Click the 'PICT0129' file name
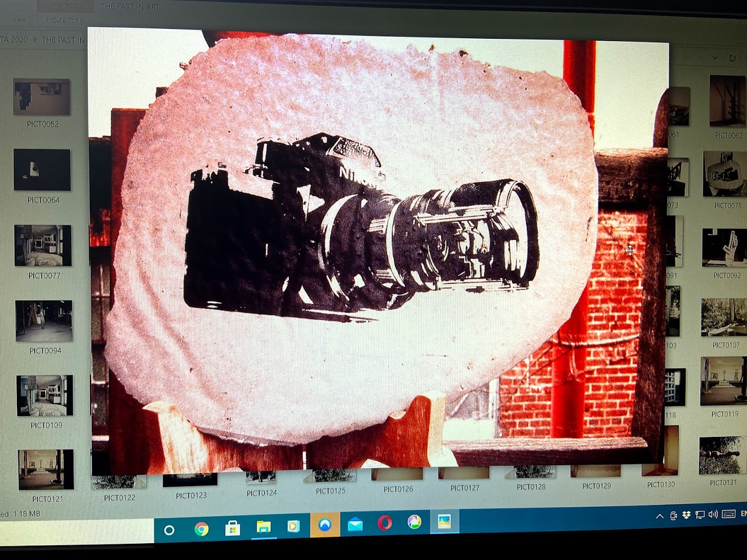 (x=597, y=485)
